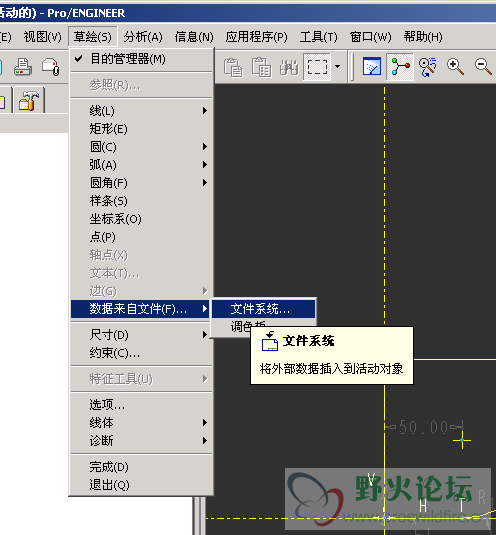496x535 pixels.
Task: Click the zoom in magnifier icon
Action: tap(455, 67)
